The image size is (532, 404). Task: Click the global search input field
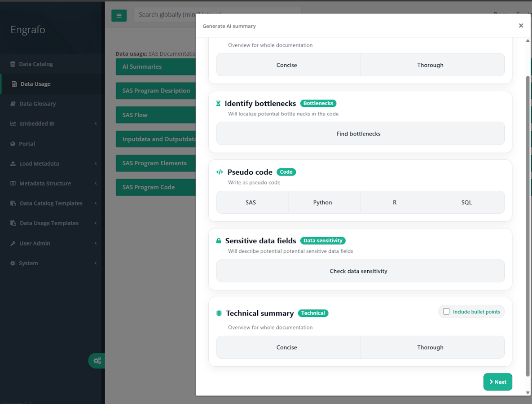(x=165, y=15)
